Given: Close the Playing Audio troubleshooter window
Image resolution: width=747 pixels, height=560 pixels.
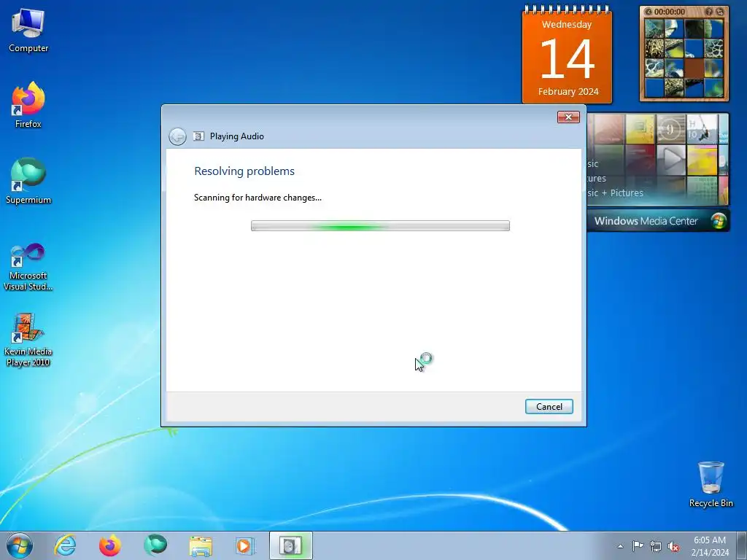Looking at the screenshot, I should click(x=568, y=117).
